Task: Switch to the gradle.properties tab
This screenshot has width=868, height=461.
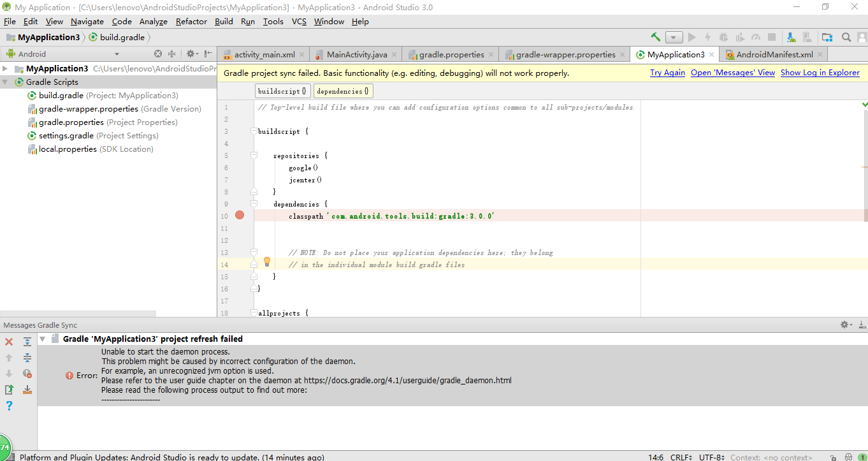Action: click(451, 54)
